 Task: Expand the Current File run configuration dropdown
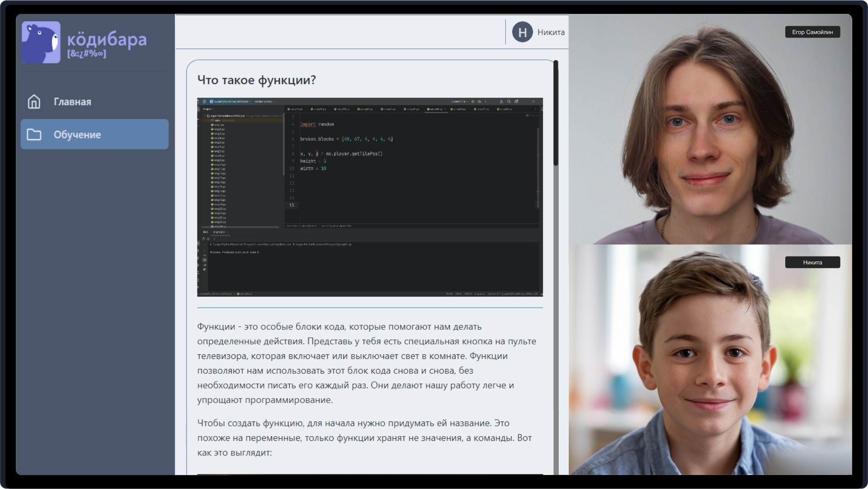click(459, 101)
